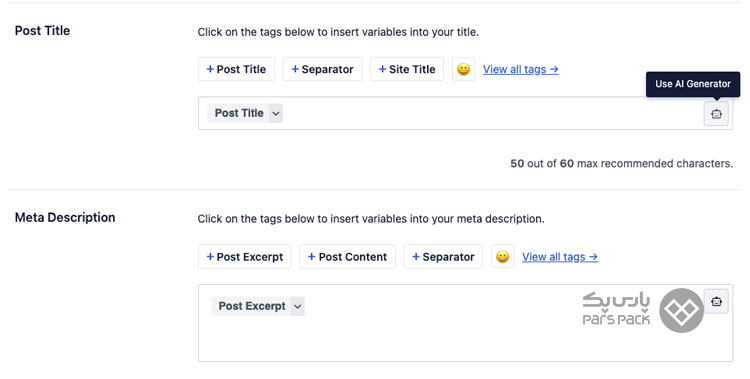Add Separator tag to meta description
Viewport: 750px width, 379px height.
(443, 256)
